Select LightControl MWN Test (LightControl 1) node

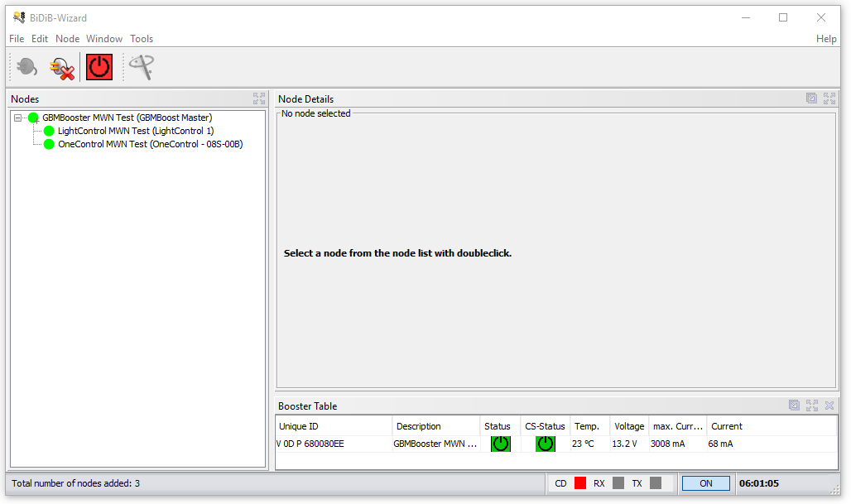coord(136,131)
